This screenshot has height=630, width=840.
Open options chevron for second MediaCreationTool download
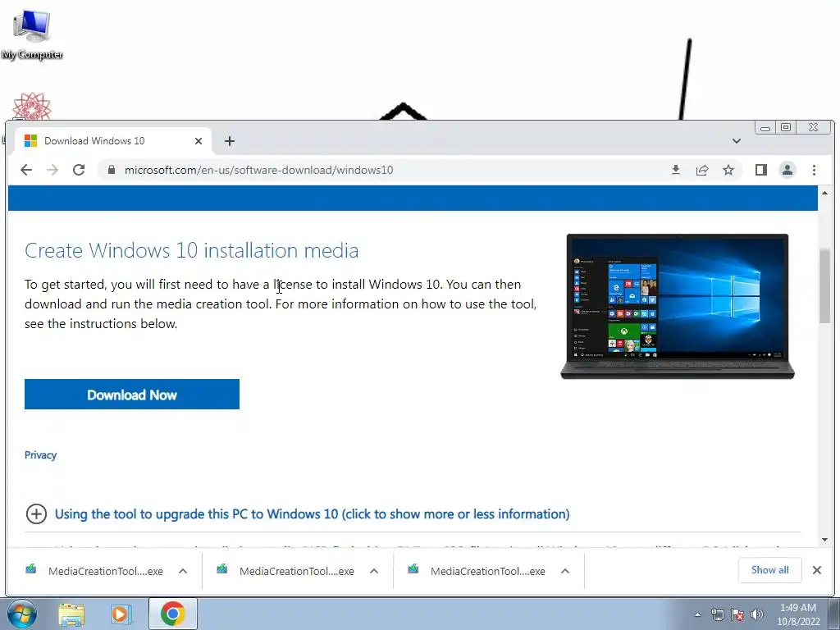pos(374,571)
